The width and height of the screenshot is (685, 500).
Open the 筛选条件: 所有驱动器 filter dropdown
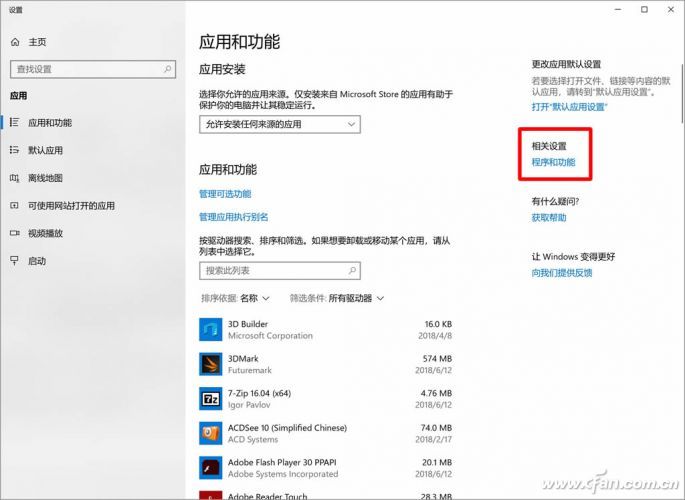pos(337,298)
